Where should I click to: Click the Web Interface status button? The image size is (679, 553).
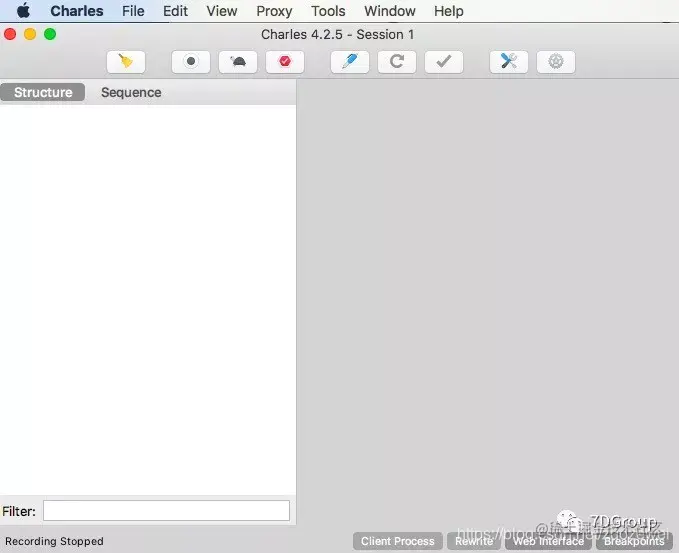pos(548,541)
